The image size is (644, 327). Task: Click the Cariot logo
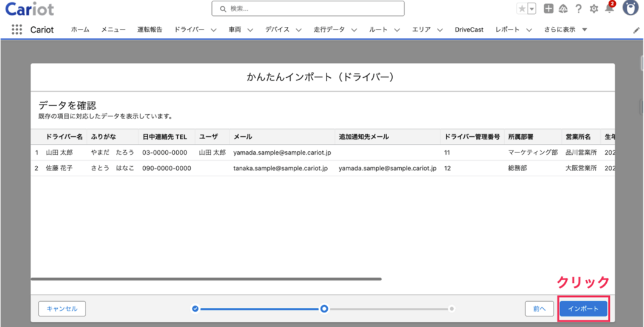[x=29, y=9]
